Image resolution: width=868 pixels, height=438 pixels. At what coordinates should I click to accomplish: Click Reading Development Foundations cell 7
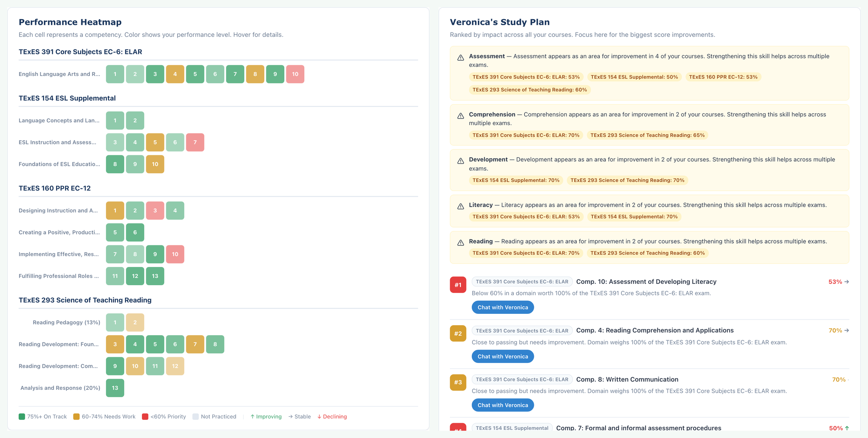point(195,344)
